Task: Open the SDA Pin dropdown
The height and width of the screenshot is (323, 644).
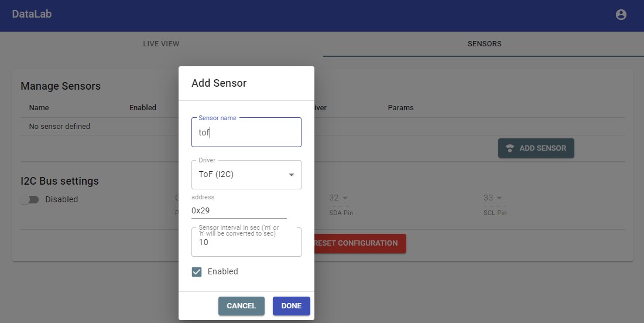Action: click(338, 198)
